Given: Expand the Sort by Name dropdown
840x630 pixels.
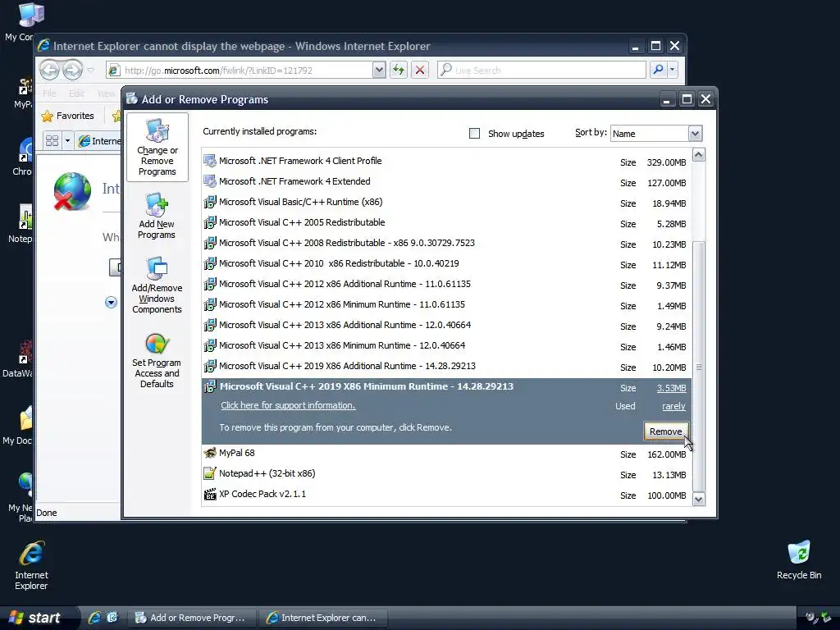Looking at the screenshot, I should 695,134.
